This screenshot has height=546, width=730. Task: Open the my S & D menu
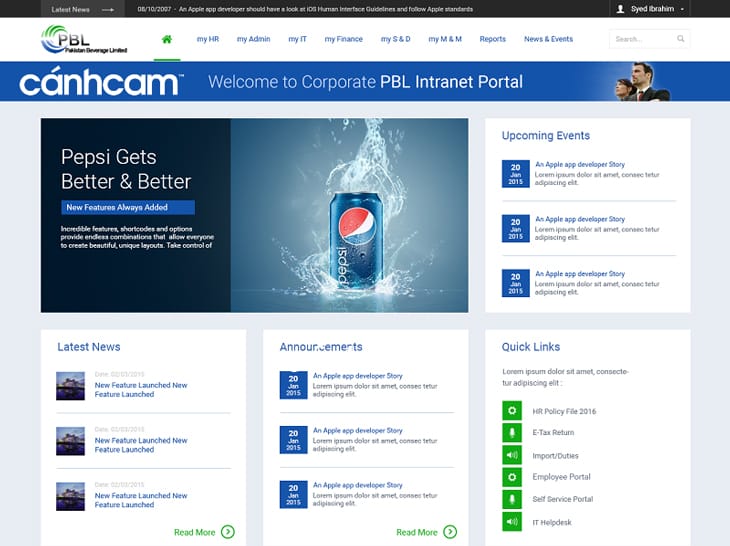(x=395, y=39)
